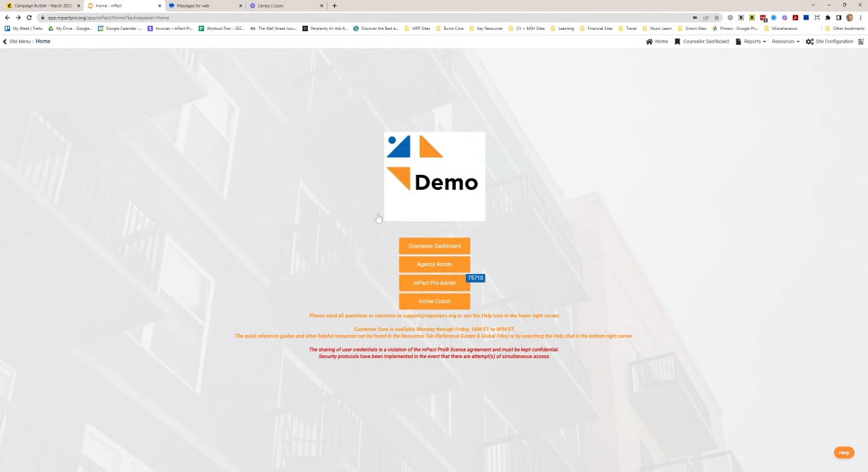Expand the Reports dropdown menu

751,41
